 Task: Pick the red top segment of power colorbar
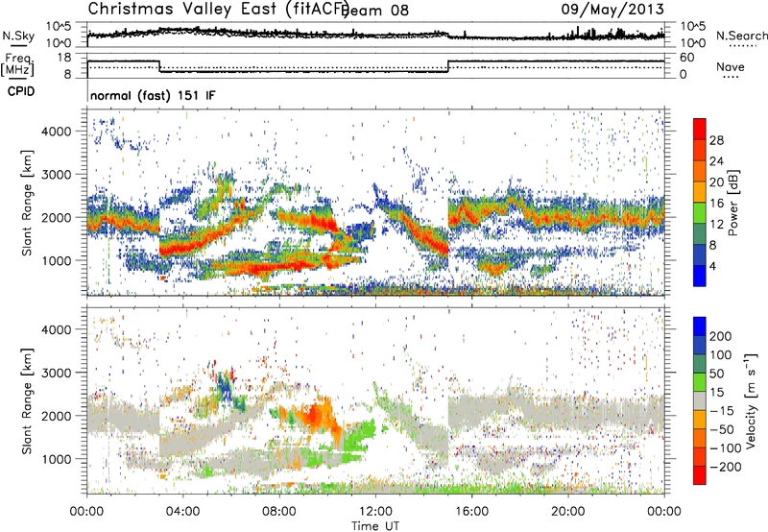coord(700,130)
